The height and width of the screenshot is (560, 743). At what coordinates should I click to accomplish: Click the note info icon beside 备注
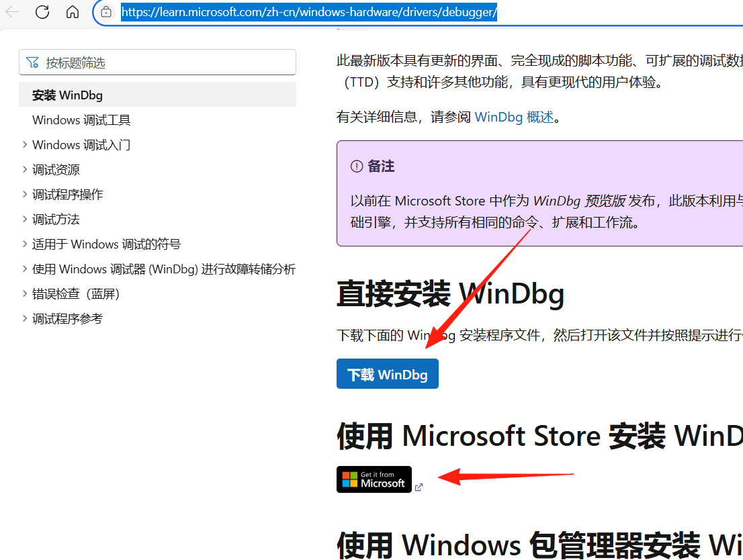click(x=356, y=167)
